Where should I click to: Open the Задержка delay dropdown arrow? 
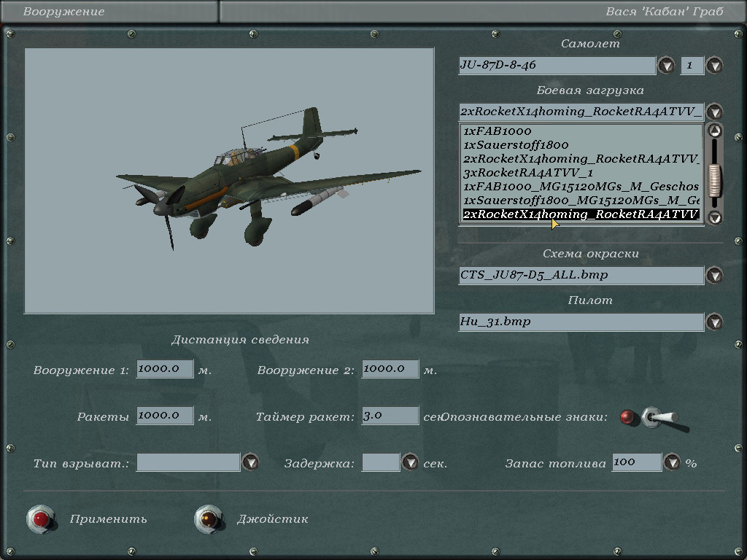coord(410,462)
